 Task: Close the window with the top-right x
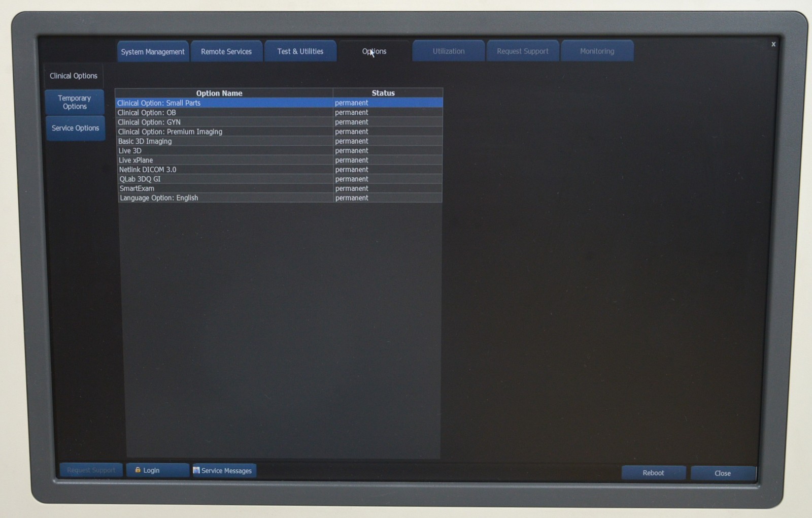773,44
